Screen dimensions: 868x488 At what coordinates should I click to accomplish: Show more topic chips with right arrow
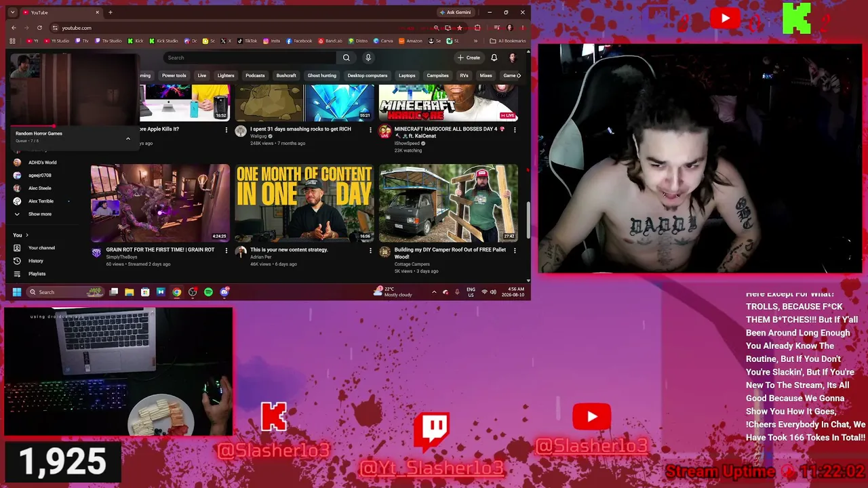(519, 75)
